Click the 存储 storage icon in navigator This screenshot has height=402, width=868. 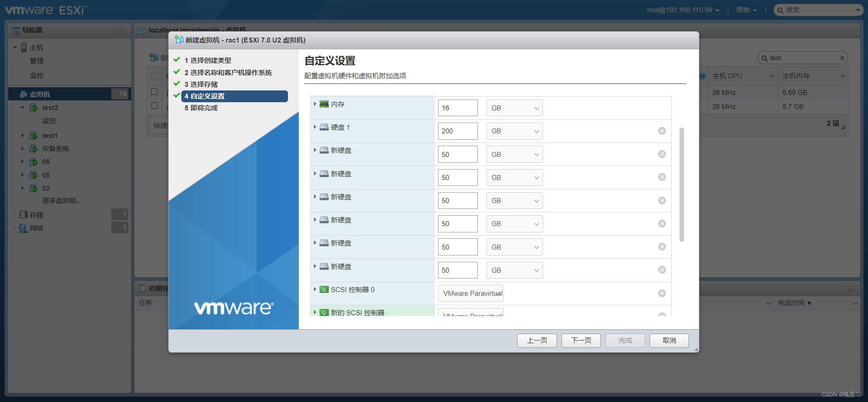[x=24, y=215]
